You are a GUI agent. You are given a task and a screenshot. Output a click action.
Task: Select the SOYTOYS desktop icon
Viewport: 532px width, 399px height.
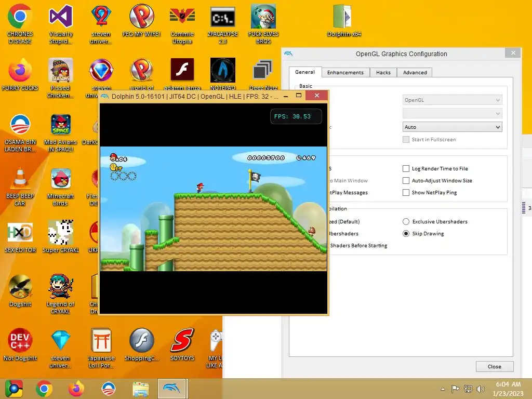coord(182,345)
